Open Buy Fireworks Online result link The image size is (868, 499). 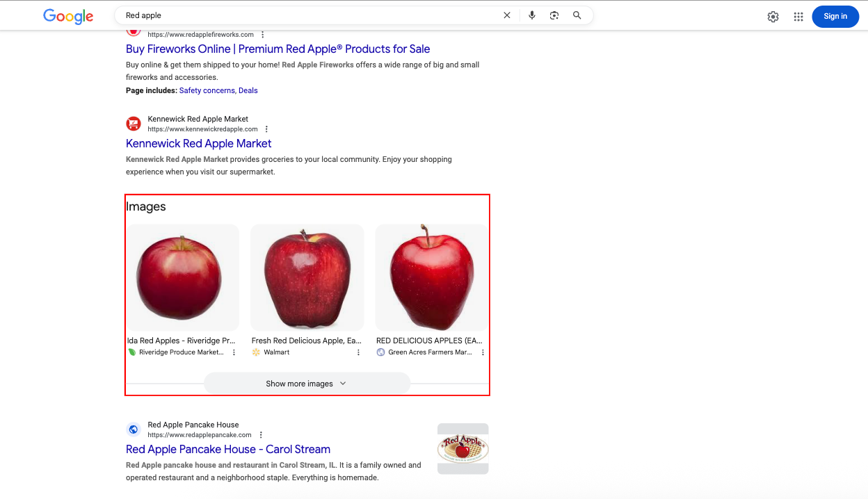tap(278, 49)
